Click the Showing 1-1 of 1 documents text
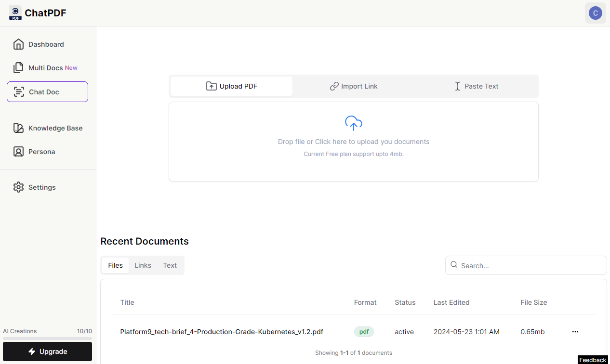 tap(354, 353)
